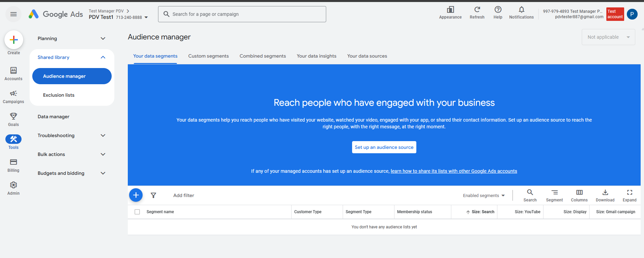Tick the select-all segments checkbox
The width and height of the screenshot is (644, 258).
[x=137, y=212]
